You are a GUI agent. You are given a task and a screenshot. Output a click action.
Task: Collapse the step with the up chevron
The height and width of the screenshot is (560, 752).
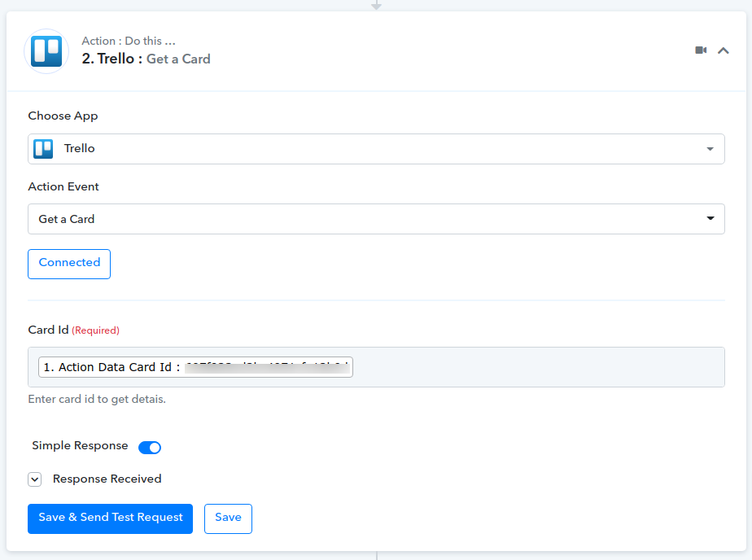(724, 50)
